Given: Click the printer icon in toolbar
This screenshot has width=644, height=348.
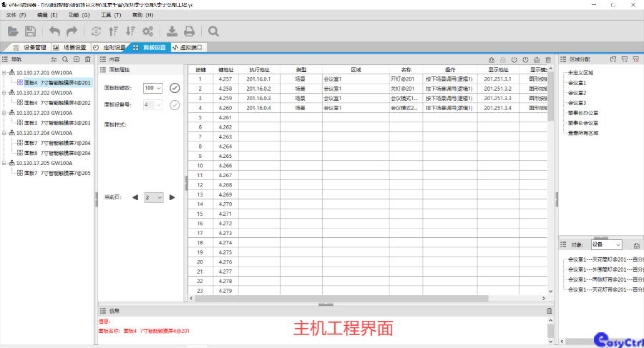Looking at the screenshot, I should [189, 31].
